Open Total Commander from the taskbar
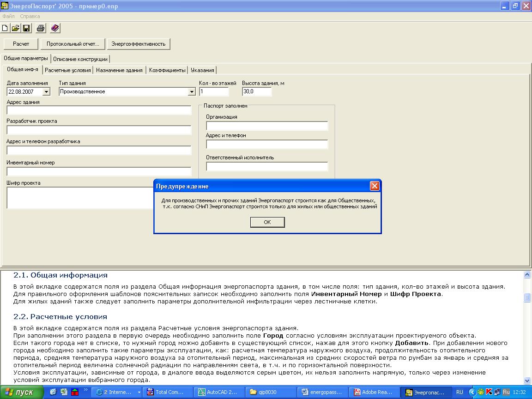Screen dimensions: 532x399 (166, 392)
